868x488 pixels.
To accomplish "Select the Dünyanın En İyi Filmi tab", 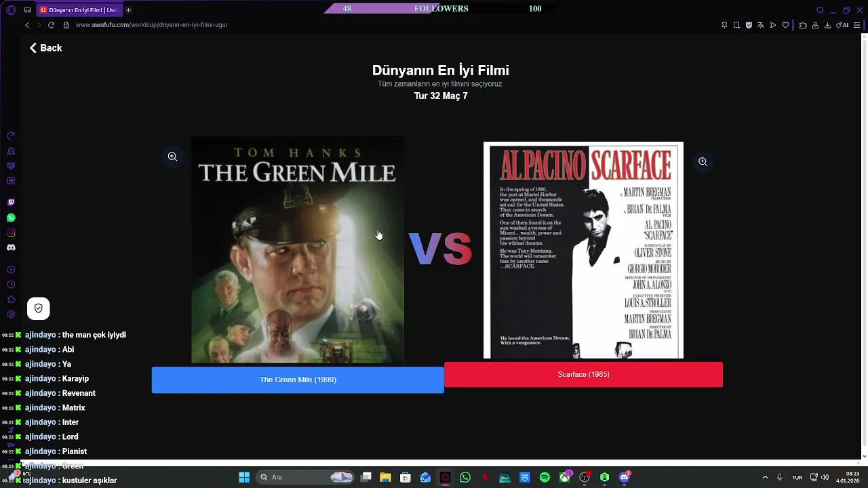I will pos(78,10).
